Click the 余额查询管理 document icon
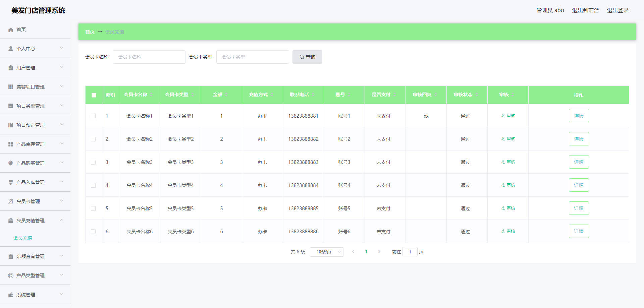644x308 pixels. 11,256
